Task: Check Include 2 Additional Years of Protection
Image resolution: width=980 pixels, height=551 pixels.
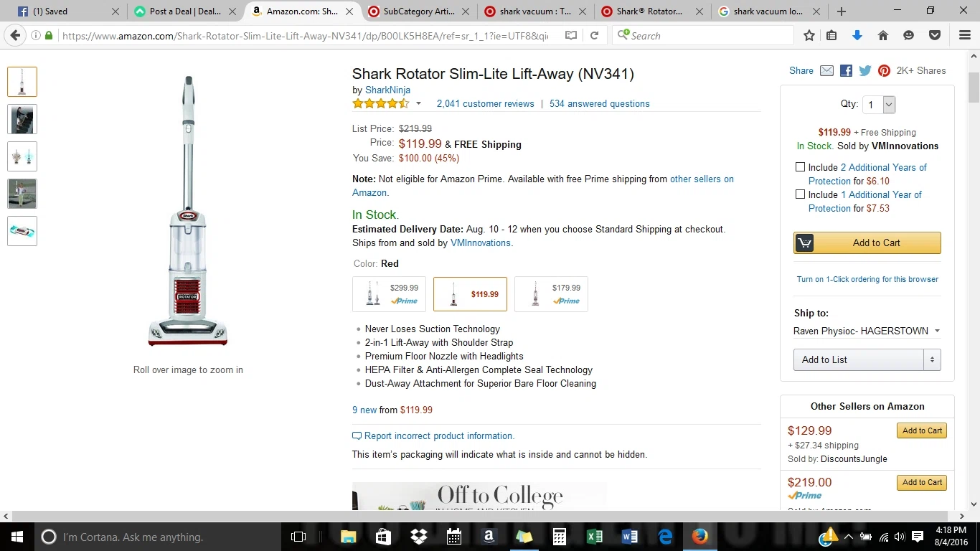Action: (800, 167)
